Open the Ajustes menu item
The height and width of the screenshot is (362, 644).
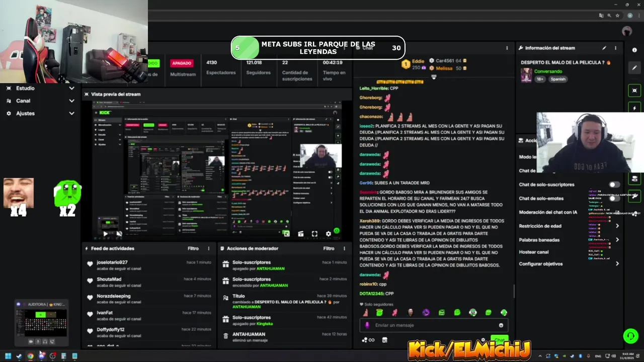(x=25, y=114)
